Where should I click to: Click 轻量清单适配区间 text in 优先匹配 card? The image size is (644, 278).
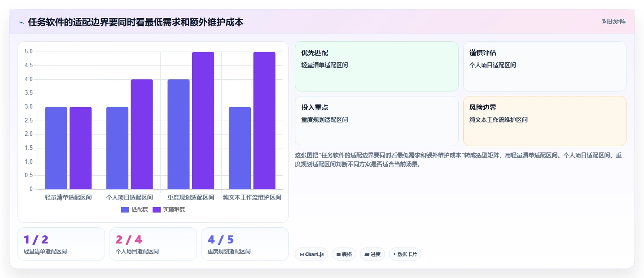[x=324, y=65]
